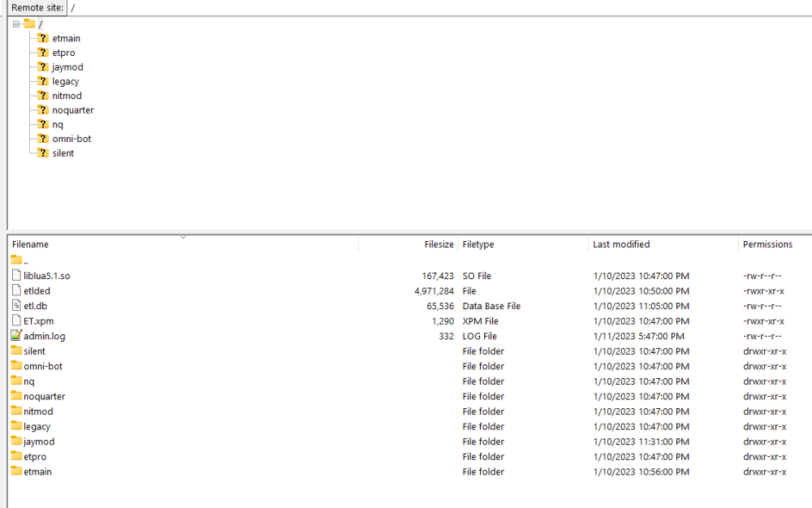The height and width of the screenshot is (508, 812).
Task: Click the parent directory folder icon
Action: (x=17, y=260)
